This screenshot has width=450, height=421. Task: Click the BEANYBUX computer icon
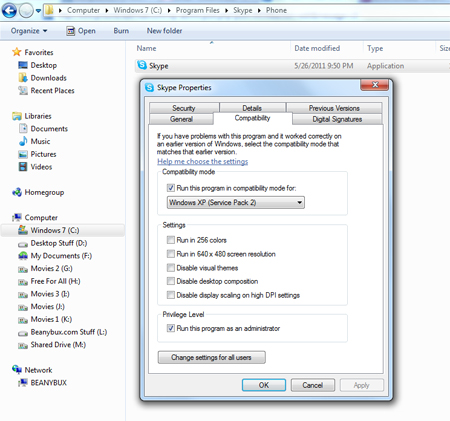(23, 383)
